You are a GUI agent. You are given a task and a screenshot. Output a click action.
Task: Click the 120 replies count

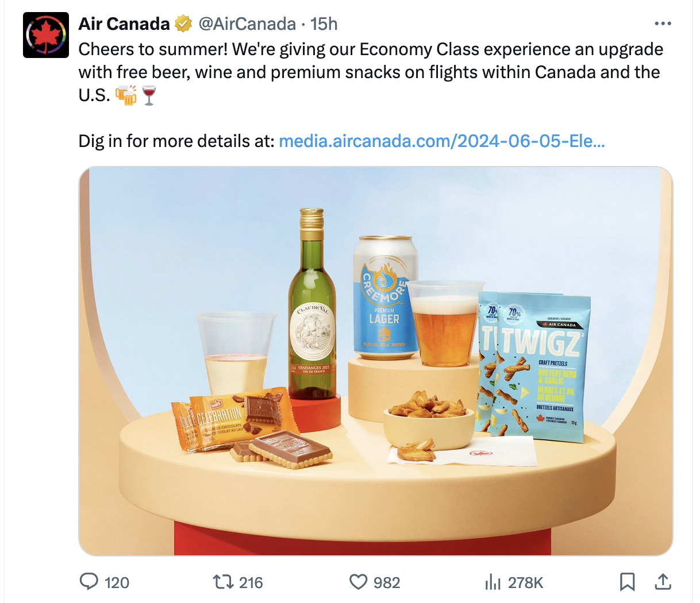(117, 583)
